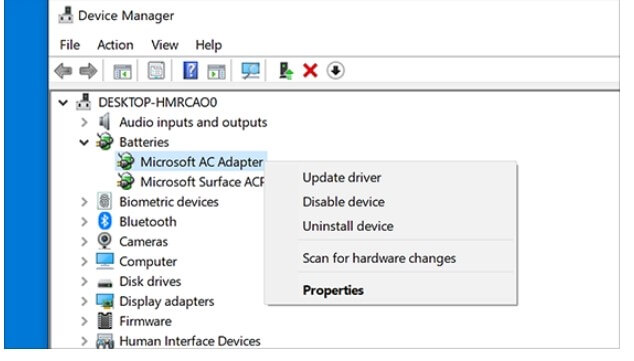Collapse the DESKTOP-HMRCAO0 root node
The image size is (634, 361).
coord(63,102)
